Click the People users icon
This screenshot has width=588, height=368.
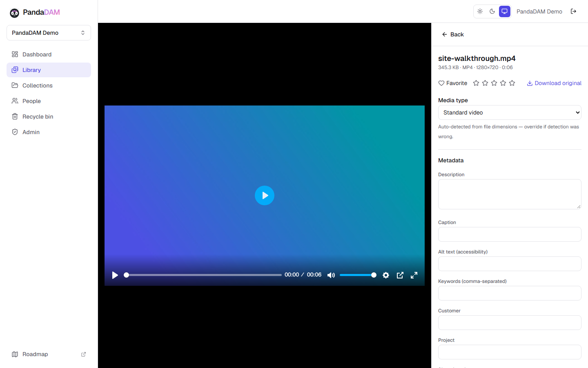[15, 101]
